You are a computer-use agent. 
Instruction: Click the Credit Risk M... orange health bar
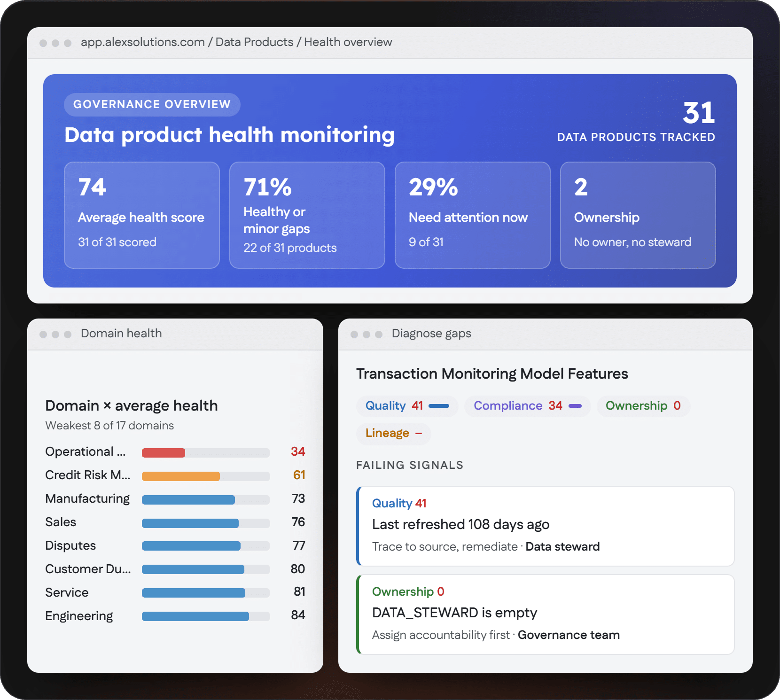point(206,476)
